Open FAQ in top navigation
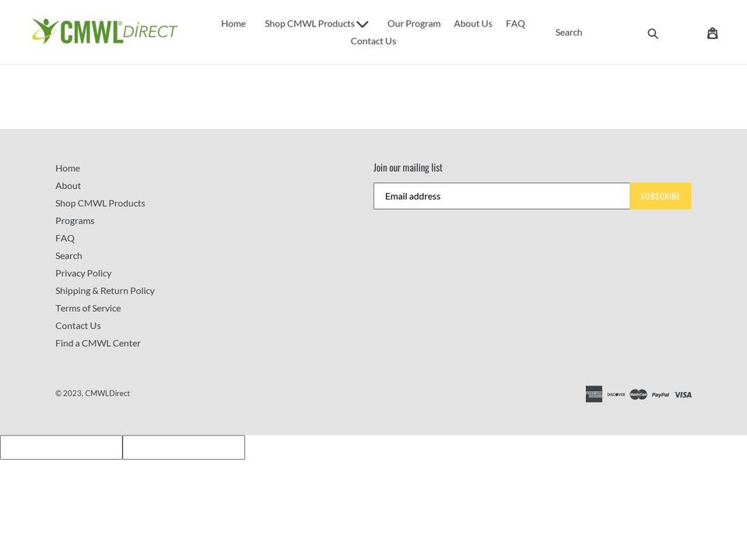The image size is (747, 560). 515,24
